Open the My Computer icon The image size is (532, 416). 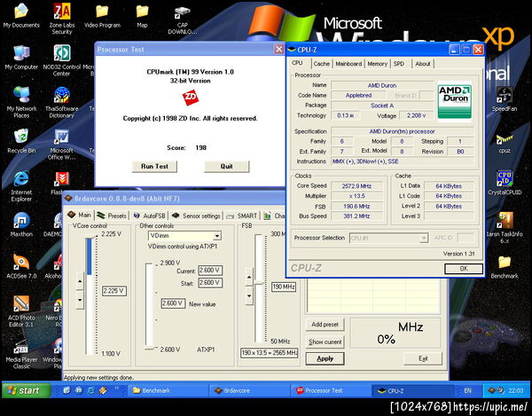21,57
